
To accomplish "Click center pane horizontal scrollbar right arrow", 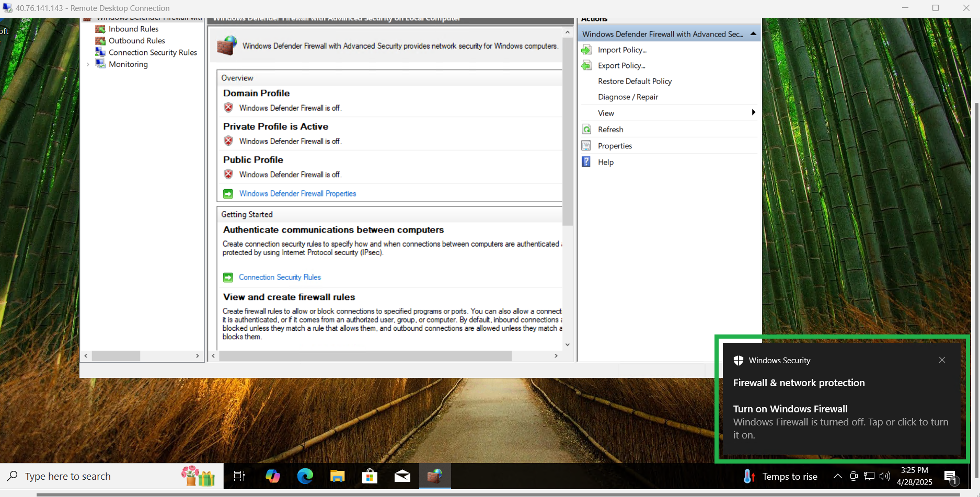I will (x=556, y=356).
